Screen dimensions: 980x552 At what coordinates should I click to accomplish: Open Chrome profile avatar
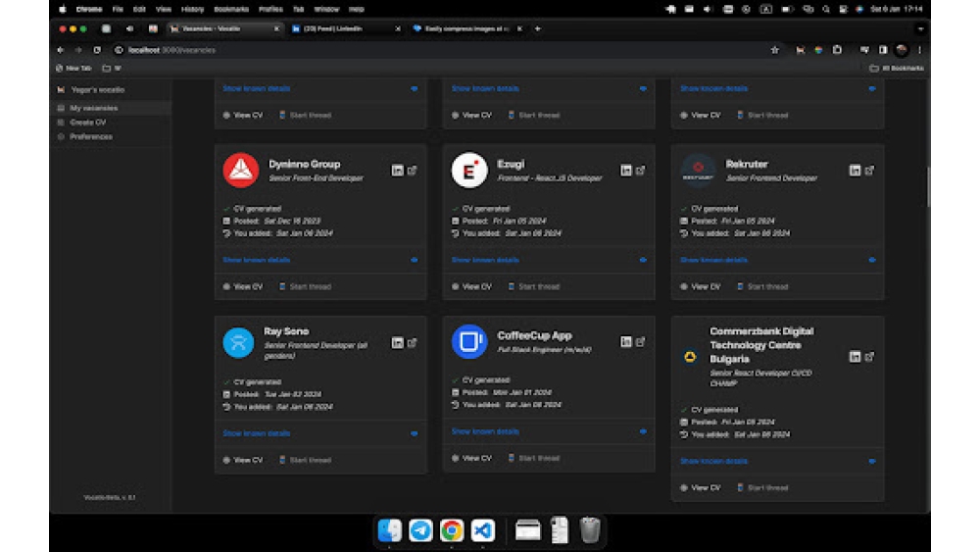pyautogui.click(x=902, y=50)
